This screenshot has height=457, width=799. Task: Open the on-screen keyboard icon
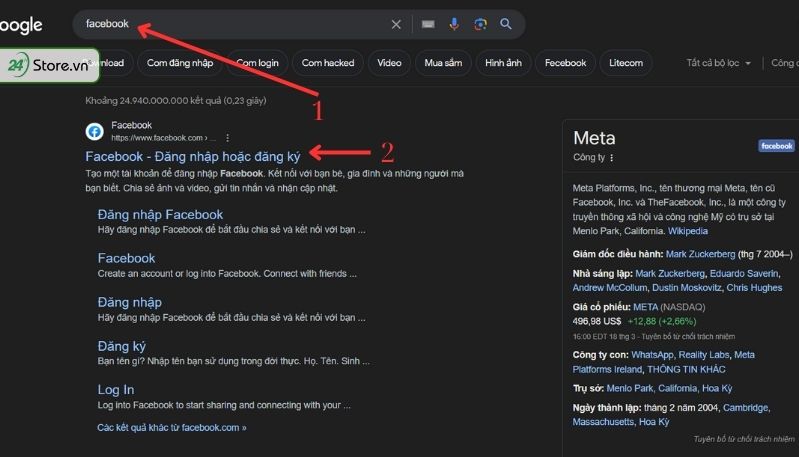428,24
